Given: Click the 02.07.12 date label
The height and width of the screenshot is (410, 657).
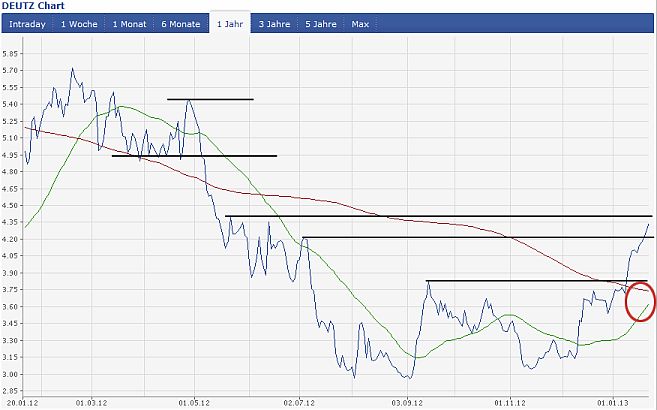Looking at the screenshot, I should (299, 403).
